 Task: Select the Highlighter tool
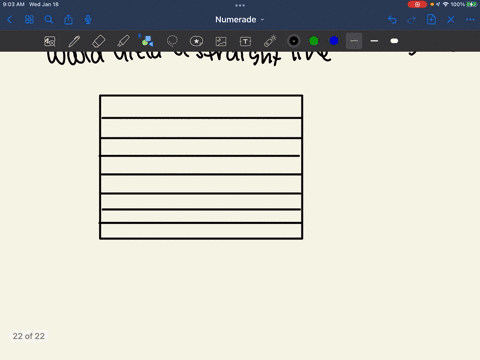point(123,41)
